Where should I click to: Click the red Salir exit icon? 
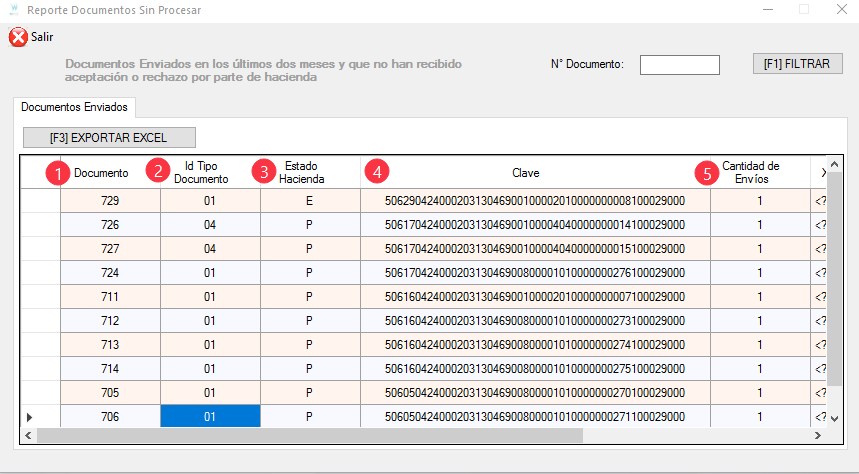tap(18, 37)
